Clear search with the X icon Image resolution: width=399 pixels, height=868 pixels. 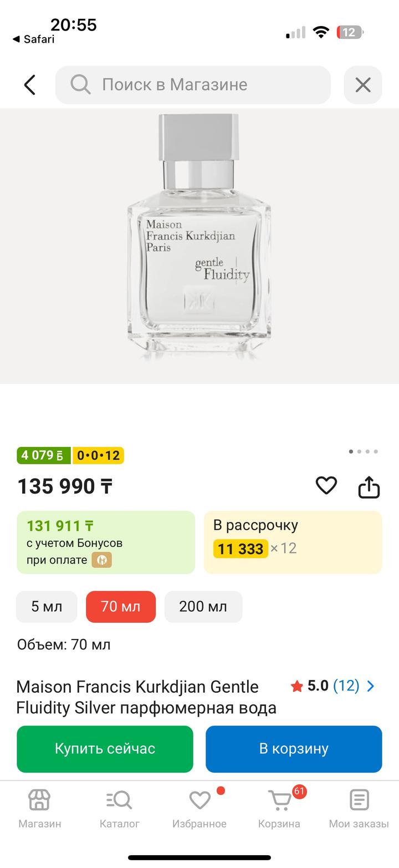coord(362,85)
